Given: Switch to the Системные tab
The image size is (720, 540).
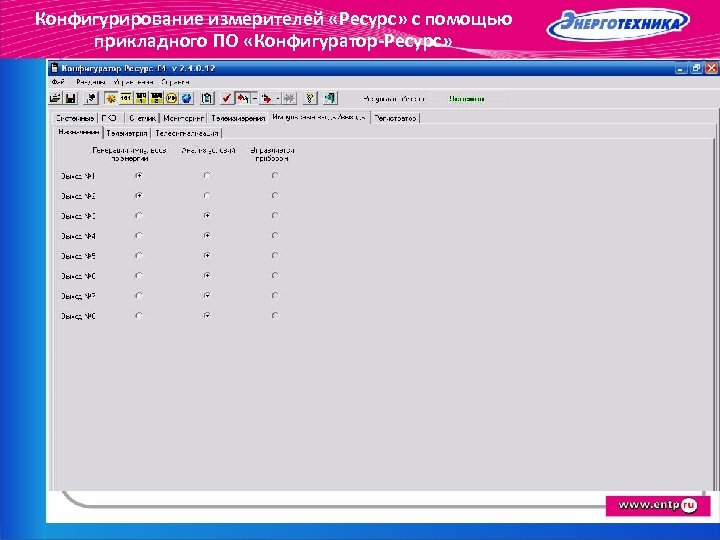Looking at the screenshot, I should pos(74,118).
